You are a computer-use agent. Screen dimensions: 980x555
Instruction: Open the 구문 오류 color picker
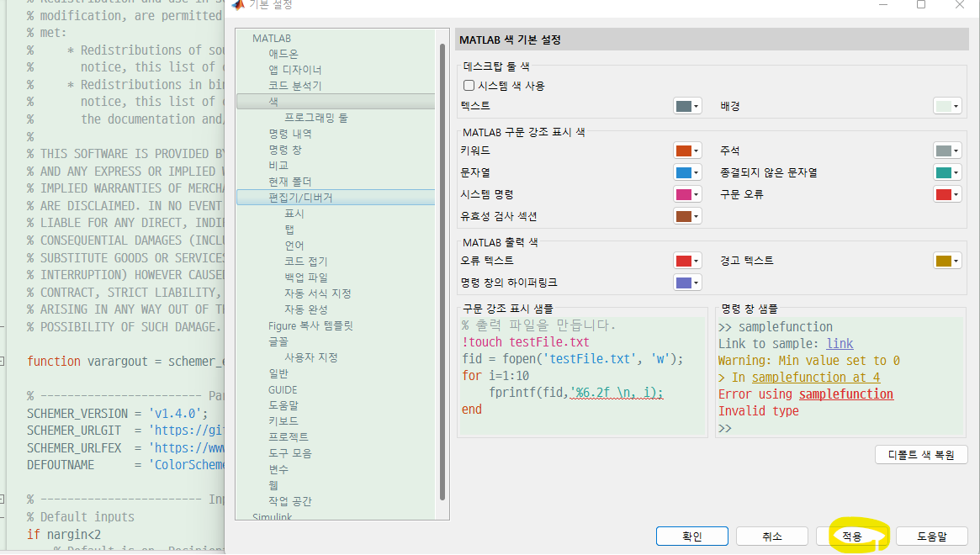[x=947, y=194]
